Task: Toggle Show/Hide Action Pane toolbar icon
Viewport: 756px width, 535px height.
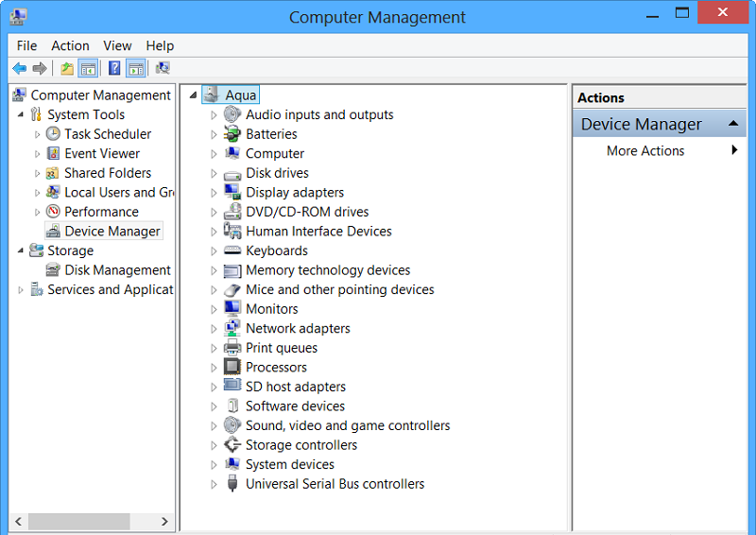Action: pos(136,68)
